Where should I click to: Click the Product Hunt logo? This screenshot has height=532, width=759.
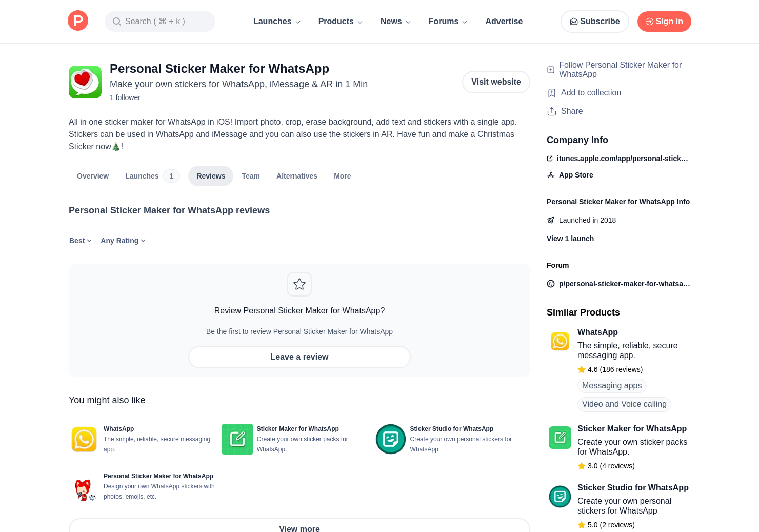tap(78, 21)
